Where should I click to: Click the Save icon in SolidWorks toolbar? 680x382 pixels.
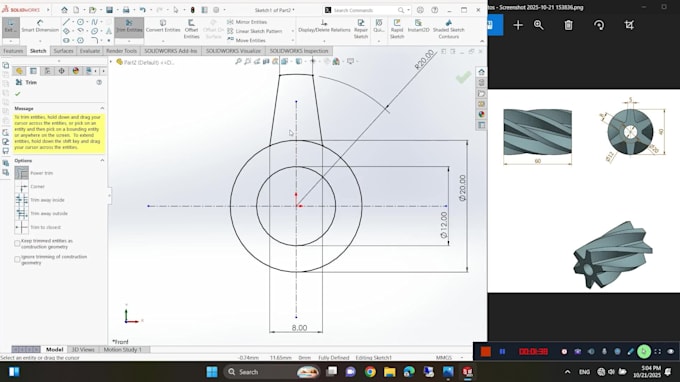point(109,10)
